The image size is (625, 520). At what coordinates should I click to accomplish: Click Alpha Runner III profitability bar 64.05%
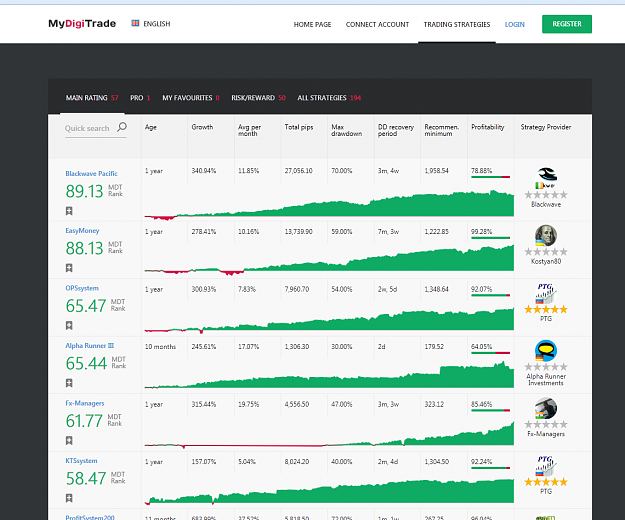click(490, 353)
